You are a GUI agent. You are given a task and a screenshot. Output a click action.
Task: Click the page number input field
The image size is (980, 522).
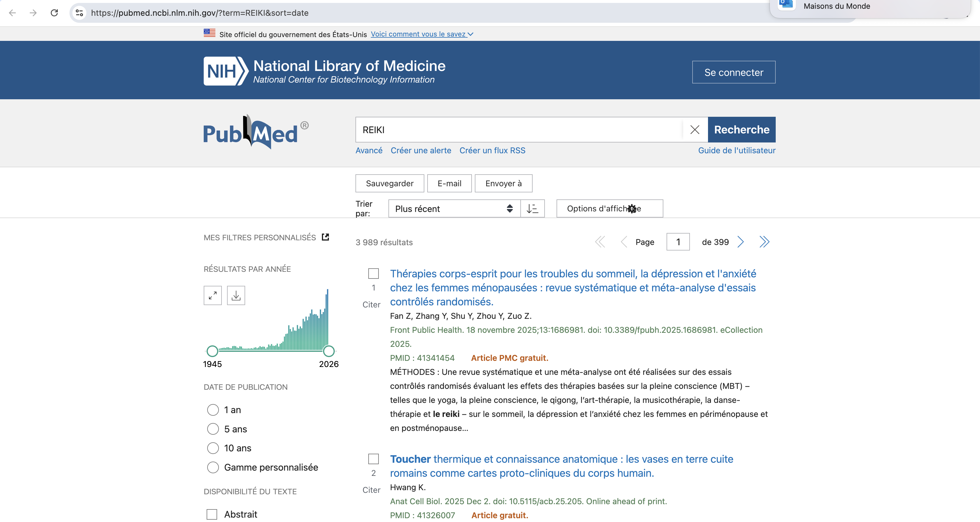678,242
